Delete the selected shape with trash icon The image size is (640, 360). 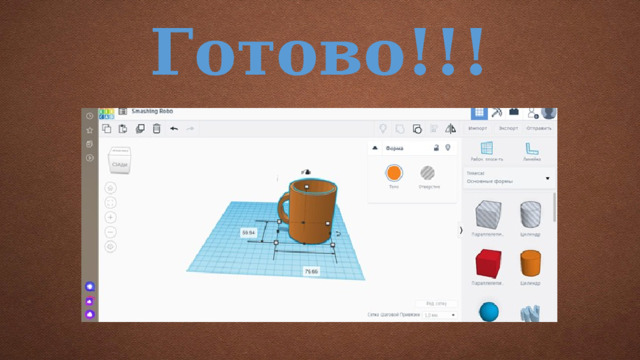(157, 129)
